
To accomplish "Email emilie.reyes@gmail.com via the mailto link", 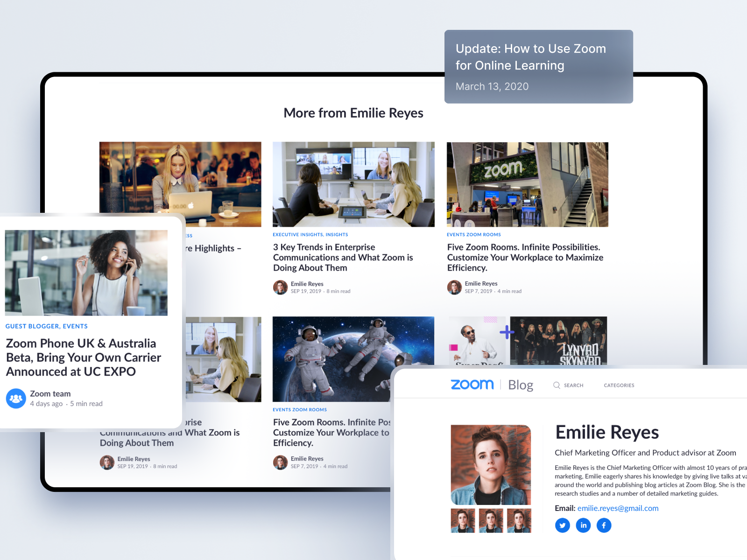I will coord(618,508).
